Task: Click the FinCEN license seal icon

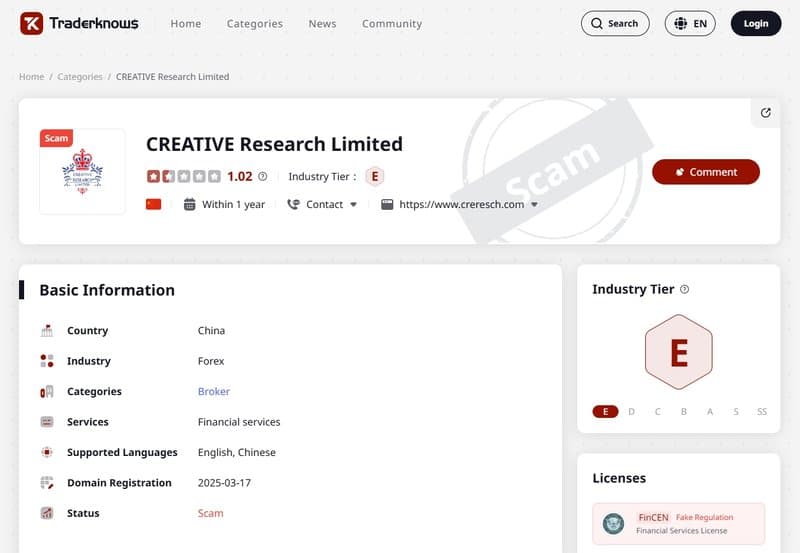Action: point(613,523)
